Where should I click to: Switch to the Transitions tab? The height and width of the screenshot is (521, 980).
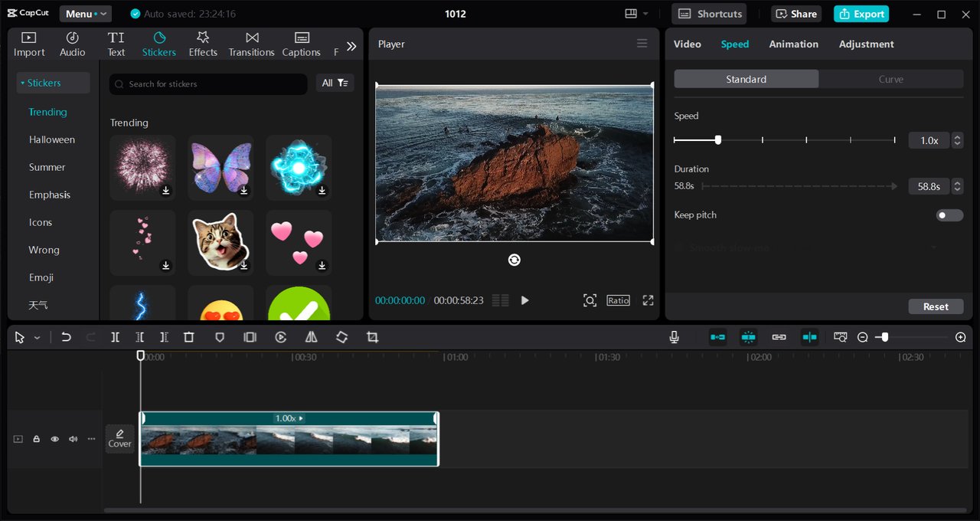(252, 44)
